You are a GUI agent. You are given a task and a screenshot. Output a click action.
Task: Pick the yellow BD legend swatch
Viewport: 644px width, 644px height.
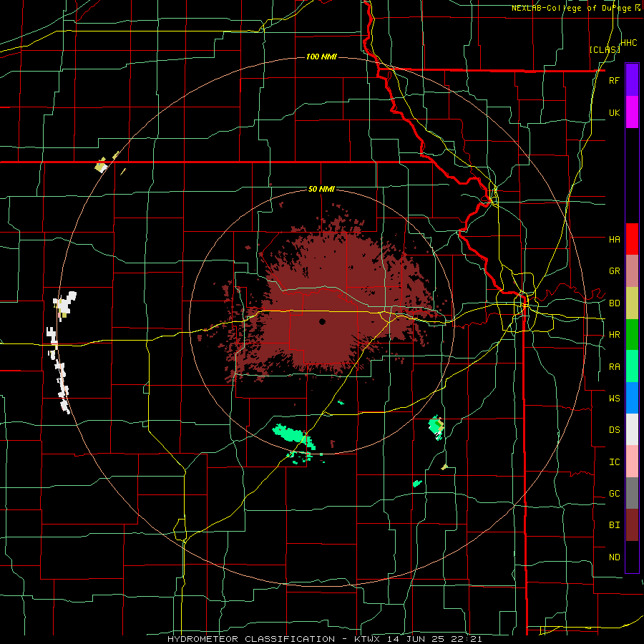[x=632, y=303]
